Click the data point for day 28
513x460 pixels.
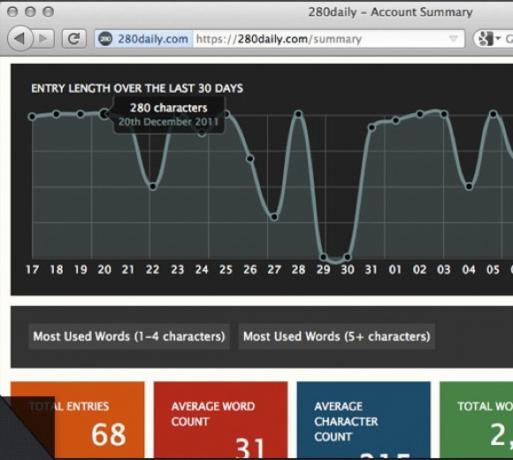[x=298, y=114]
